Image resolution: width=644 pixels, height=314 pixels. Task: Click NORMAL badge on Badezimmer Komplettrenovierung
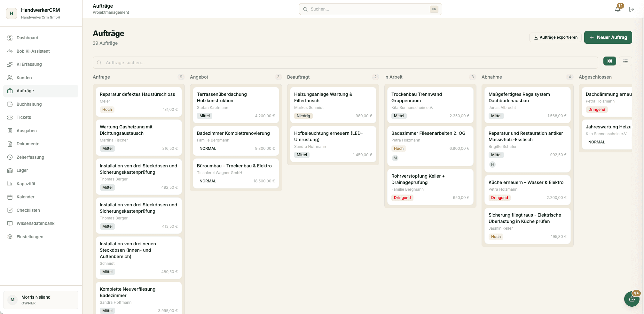click(x=208, y=149)
